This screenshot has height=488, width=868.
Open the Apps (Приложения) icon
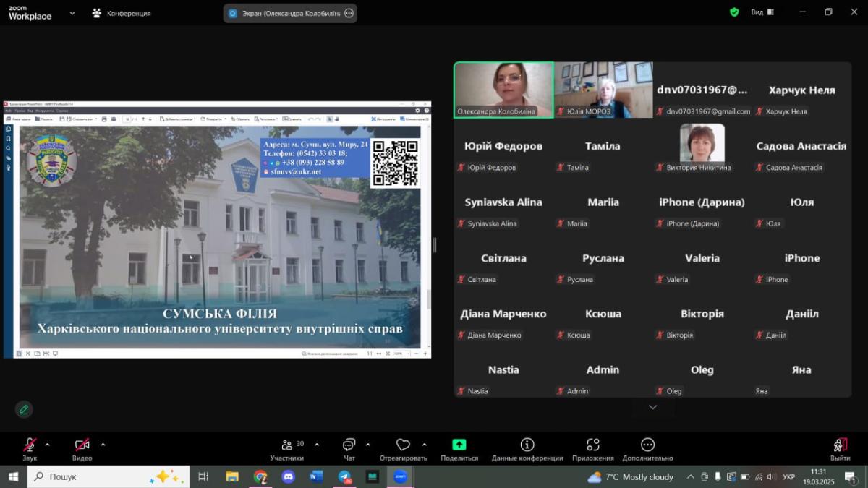(592, 445)
